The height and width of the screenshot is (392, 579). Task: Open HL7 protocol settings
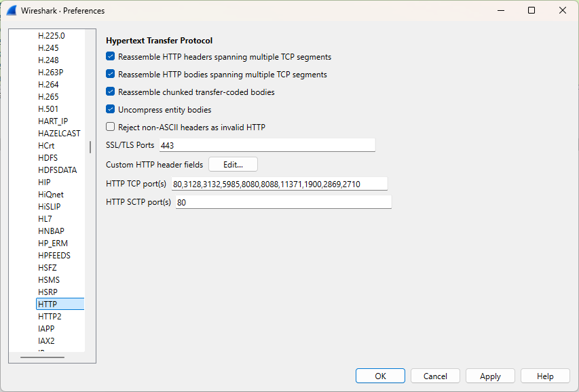pyautogui.click(x=45, y=218)
